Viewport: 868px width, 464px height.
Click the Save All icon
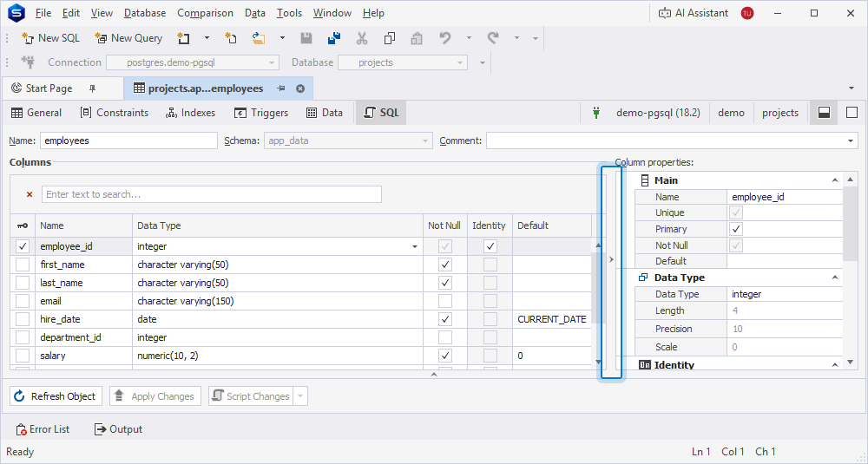[x=334, y=38]
